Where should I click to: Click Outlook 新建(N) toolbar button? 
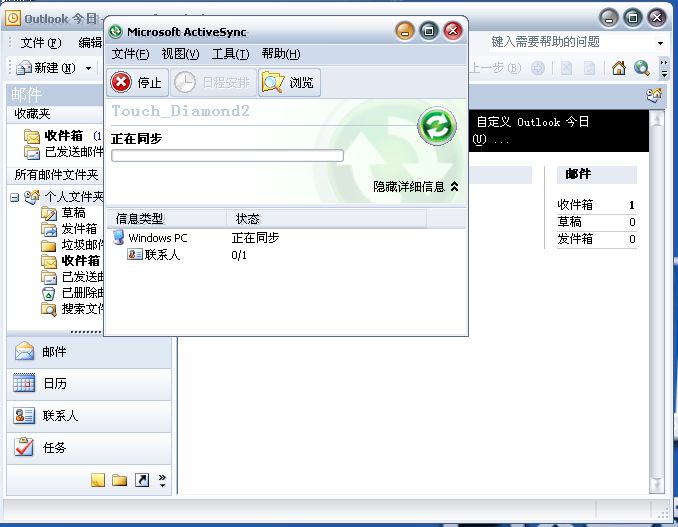point(46,68)
